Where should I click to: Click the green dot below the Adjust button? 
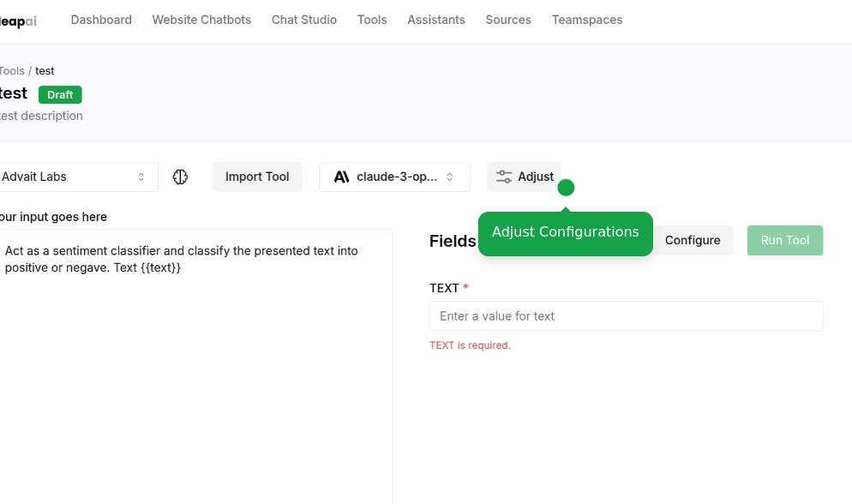[566, 187]
